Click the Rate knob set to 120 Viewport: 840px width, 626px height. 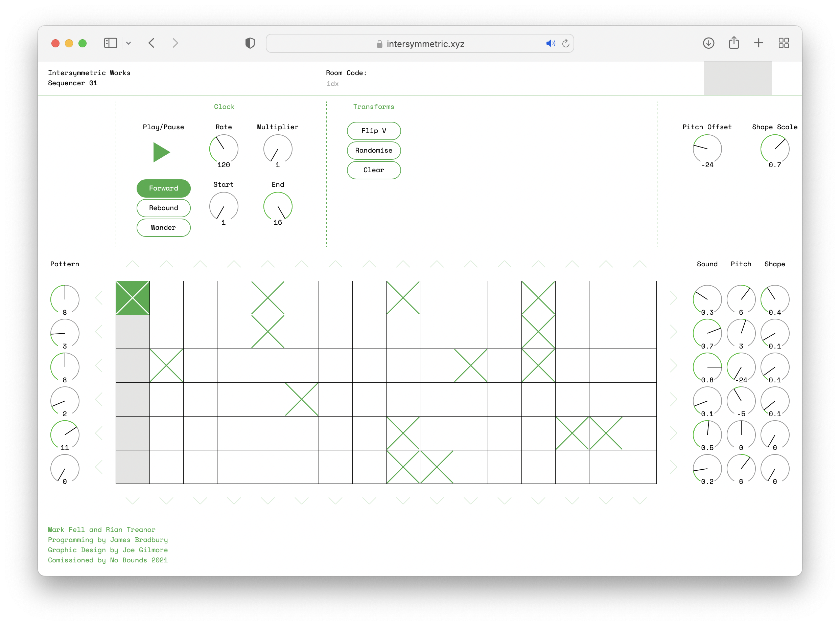(224, 149)
